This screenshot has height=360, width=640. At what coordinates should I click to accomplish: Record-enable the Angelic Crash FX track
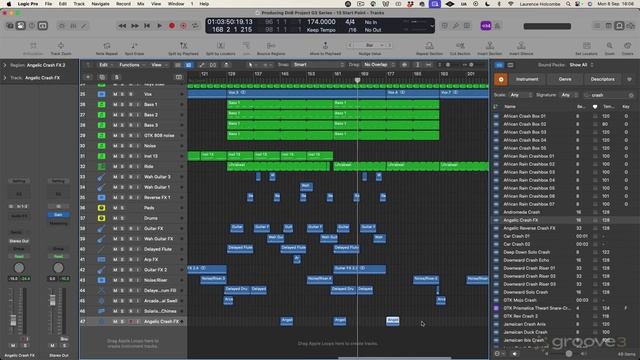coord(131,322)
